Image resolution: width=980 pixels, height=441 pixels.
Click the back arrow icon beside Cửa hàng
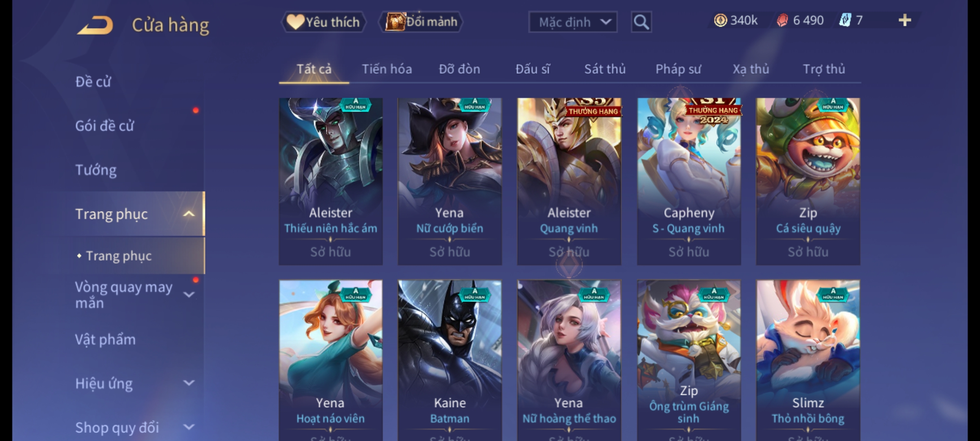pyautogui.click(x=96, y=25)
